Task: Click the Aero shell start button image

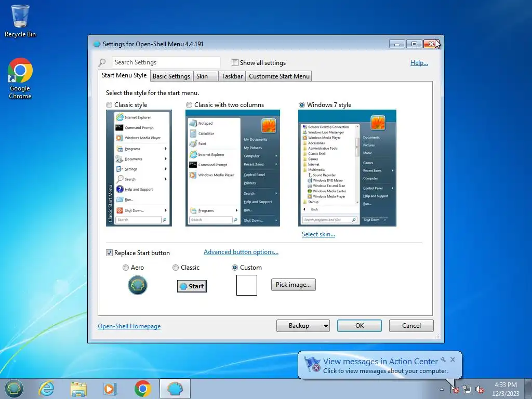Action: pos(137,285)
